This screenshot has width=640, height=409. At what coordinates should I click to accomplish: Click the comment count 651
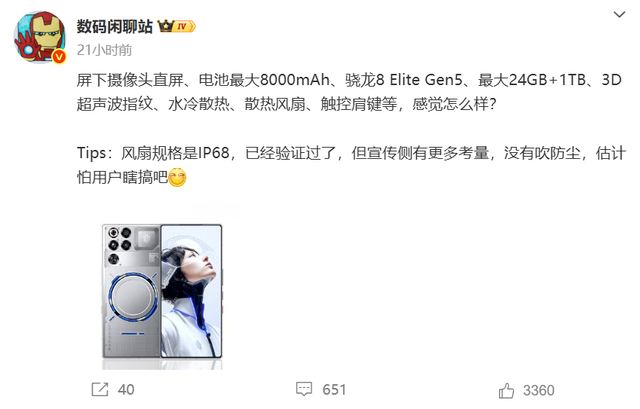(x=334, y=389)
